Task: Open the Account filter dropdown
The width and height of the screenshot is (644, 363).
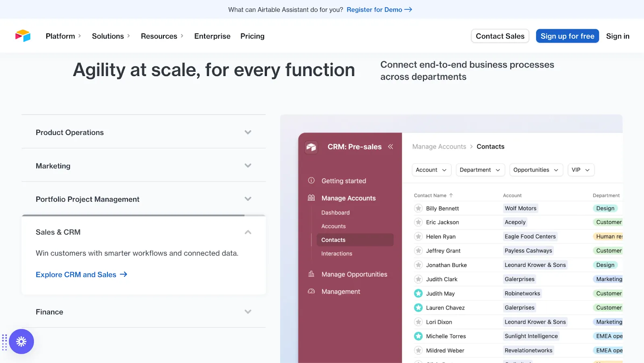Action: click(431, 170)
